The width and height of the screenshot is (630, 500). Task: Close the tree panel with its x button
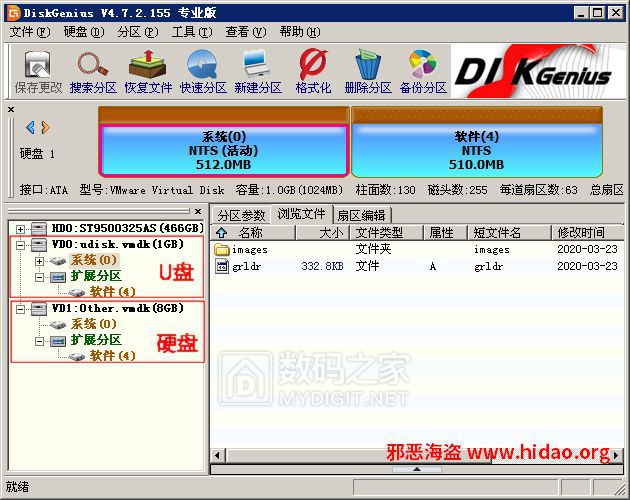pos(198,211)
